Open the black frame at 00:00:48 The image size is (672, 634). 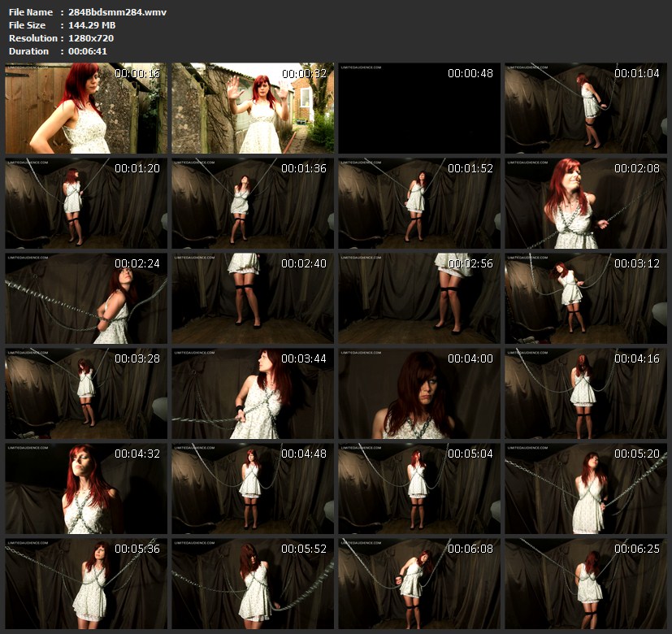(x=419, y=108)
